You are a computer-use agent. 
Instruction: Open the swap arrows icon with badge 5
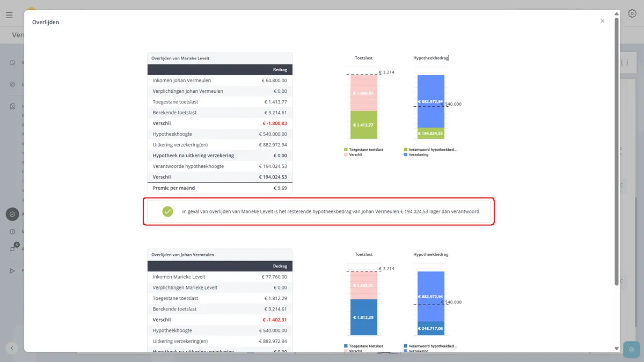click(x=12, y=249)
